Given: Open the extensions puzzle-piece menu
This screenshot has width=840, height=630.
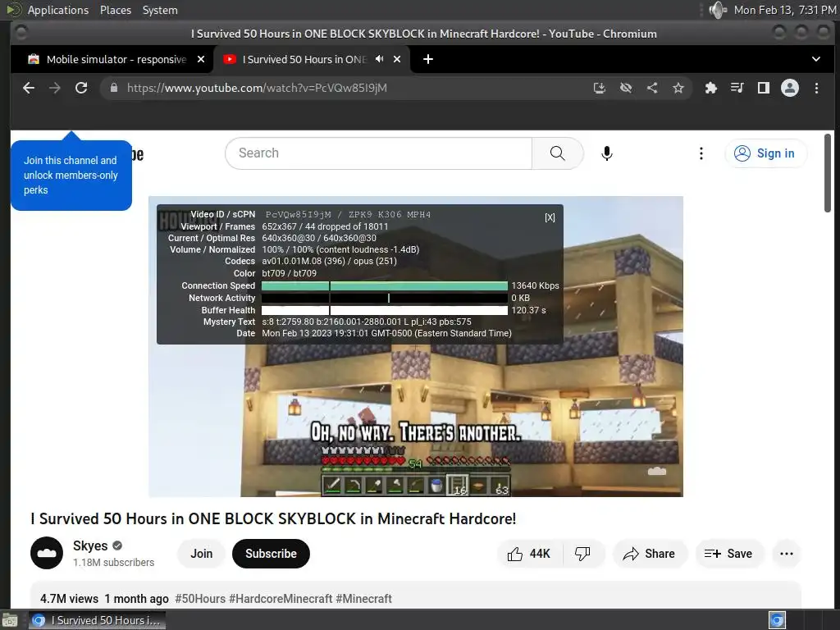Looking at the screenshot, I should 711,88.
